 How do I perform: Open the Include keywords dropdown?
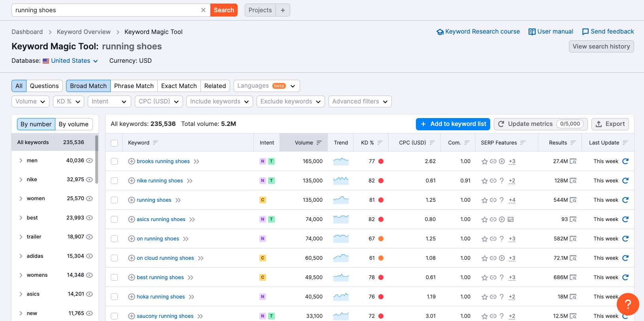(x=219, y=101)
